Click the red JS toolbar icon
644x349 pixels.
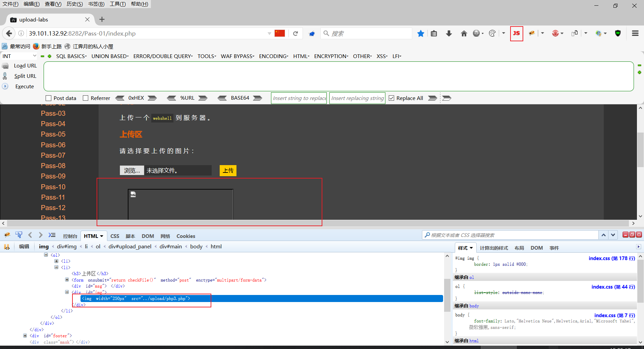[x=516, y=34]
